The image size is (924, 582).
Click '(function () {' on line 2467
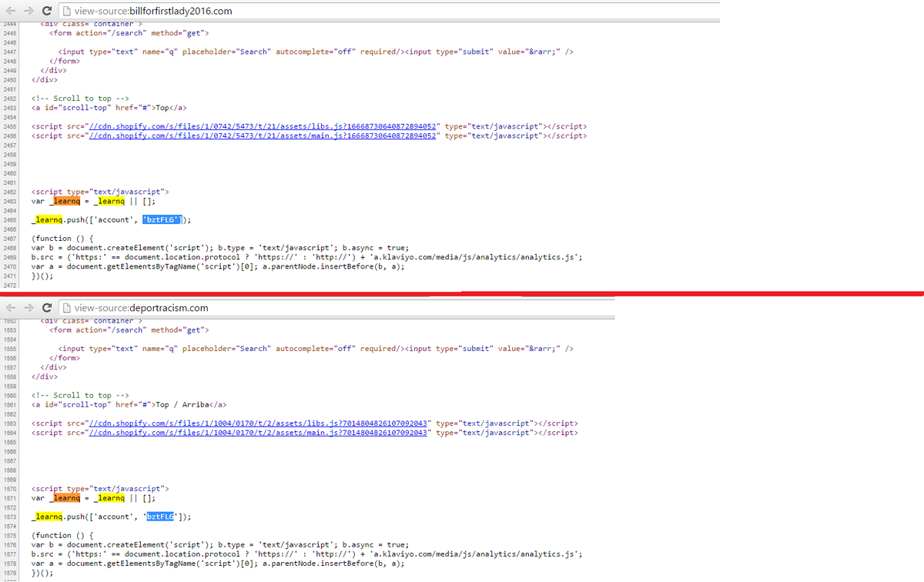62,239
